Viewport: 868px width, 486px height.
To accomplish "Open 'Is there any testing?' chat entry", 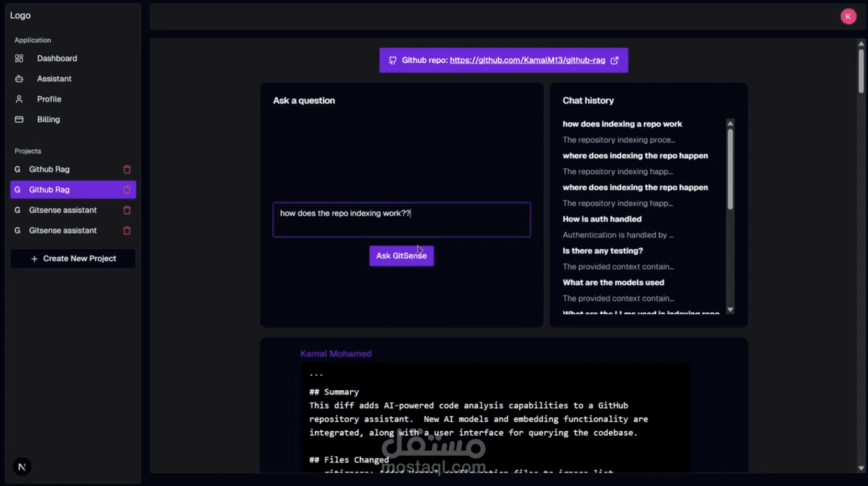I will tap(603, 251).
